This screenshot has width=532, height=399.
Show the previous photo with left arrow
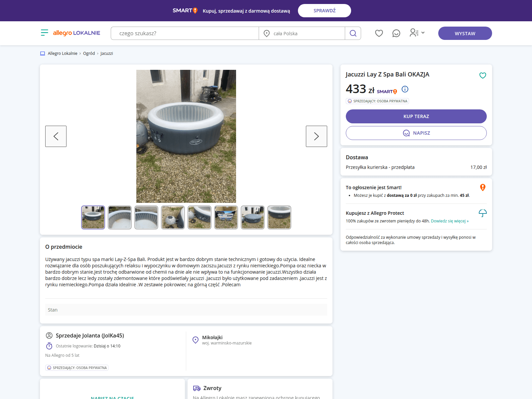[56, 136]
